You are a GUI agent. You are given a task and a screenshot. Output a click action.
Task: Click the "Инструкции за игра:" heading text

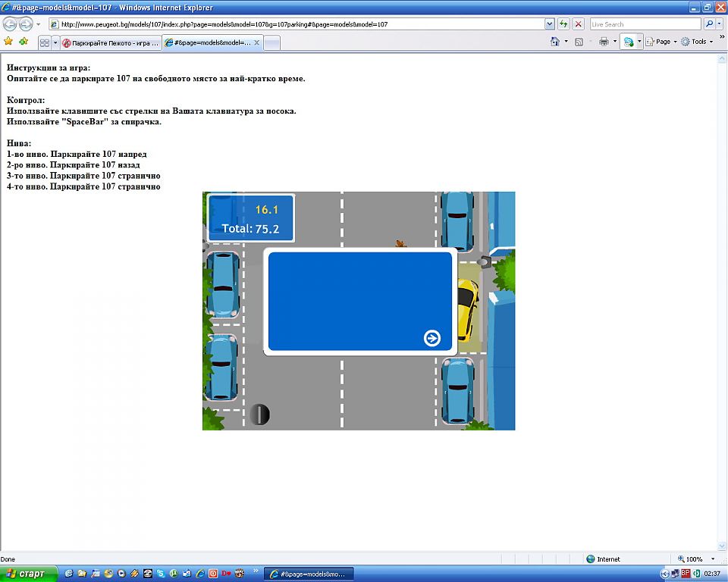(x=49, y=67)
